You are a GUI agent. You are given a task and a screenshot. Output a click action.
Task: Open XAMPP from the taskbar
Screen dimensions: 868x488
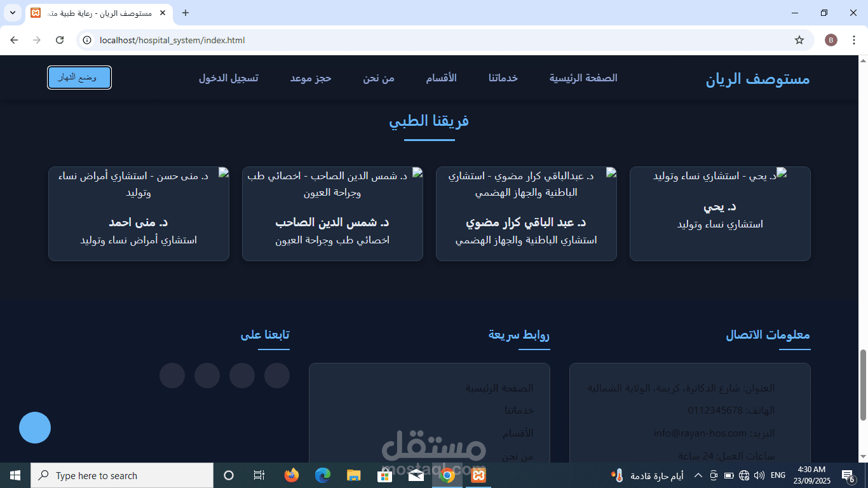click(478, 475)
